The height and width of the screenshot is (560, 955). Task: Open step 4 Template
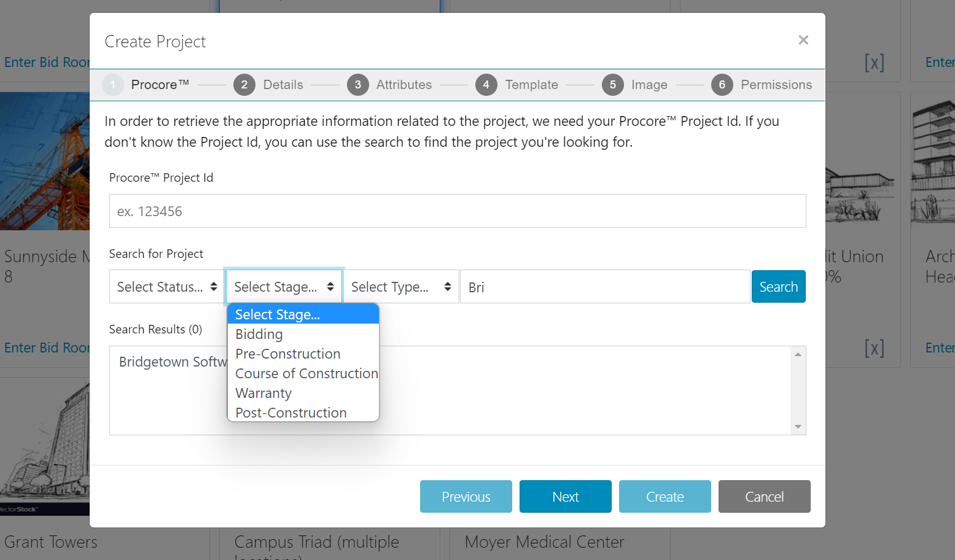[517, 85]
